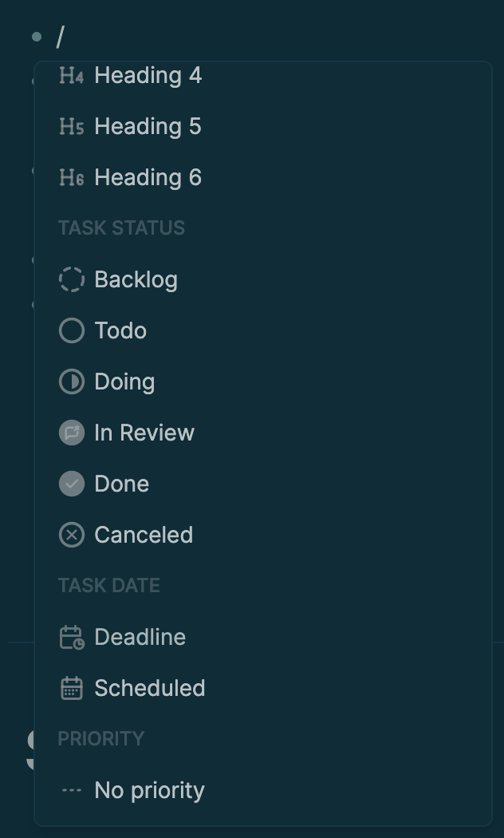The width and height of the screenshot is (504, 838).
Task: Choose Heading 4 from the slash menu
Action: 148,76
